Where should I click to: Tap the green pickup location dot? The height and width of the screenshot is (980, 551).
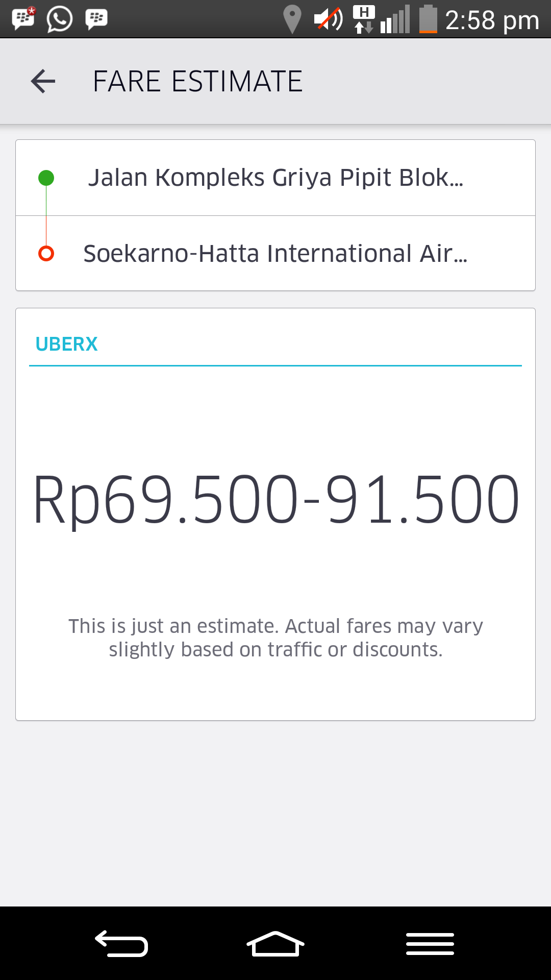click(46, 178)
